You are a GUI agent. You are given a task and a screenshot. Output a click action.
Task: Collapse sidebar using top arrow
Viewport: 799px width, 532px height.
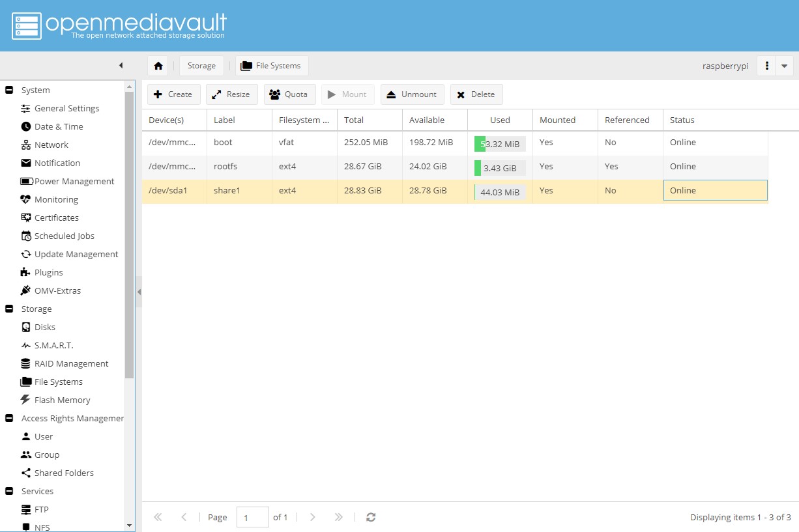coord(121,65)
